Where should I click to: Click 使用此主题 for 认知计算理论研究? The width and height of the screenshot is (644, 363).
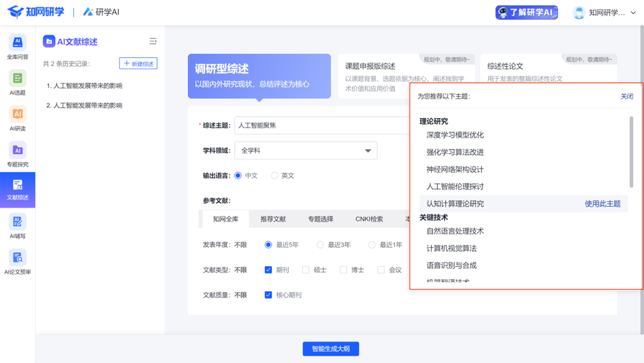[x=602, y=204]
